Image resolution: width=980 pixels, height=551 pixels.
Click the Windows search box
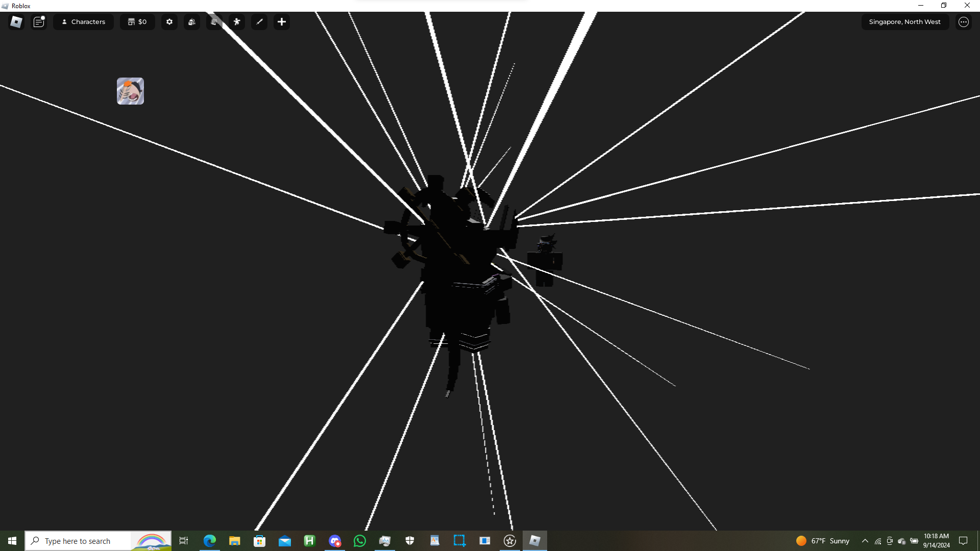(87, 541)
